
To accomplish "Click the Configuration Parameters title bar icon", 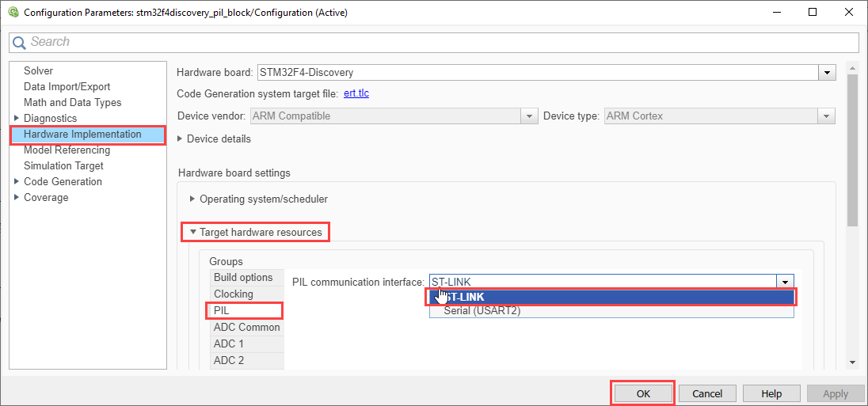I will (x=13, y=13).
